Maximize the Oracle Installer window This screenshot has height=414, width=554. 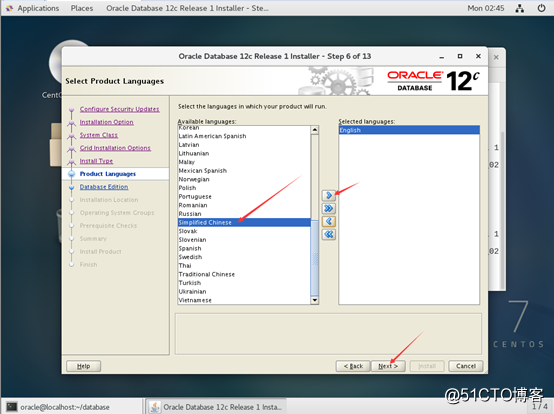(460, 56)
